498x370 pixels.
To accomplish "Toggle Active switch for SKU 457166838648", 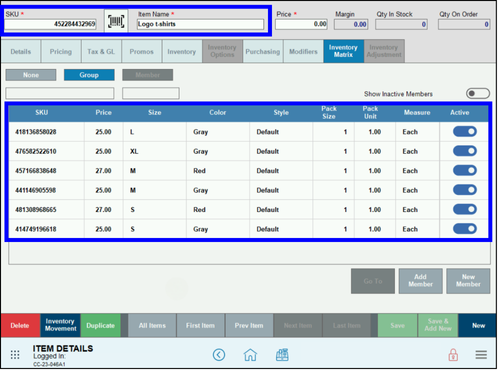I will click(x=465, y=170).
